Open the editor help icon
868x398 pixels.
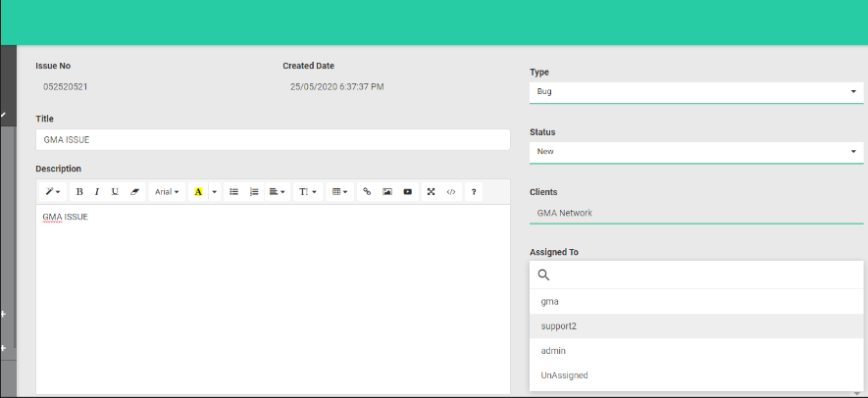(473, 192)
